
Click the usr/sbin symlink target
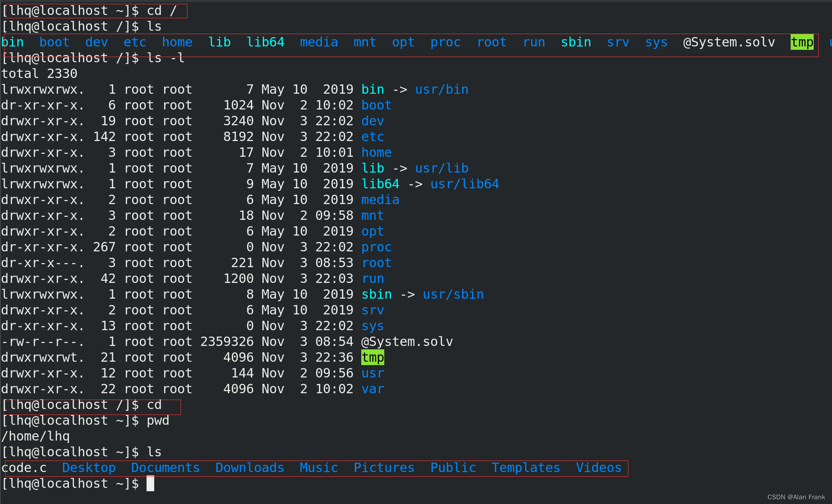453,294
